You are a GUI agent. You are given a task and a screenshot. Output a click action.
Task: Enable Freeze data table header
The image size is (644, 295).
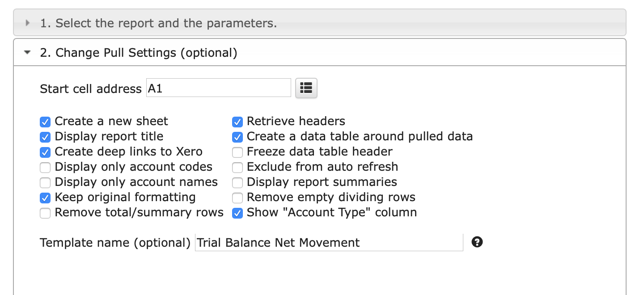click(x=237, y=152)
